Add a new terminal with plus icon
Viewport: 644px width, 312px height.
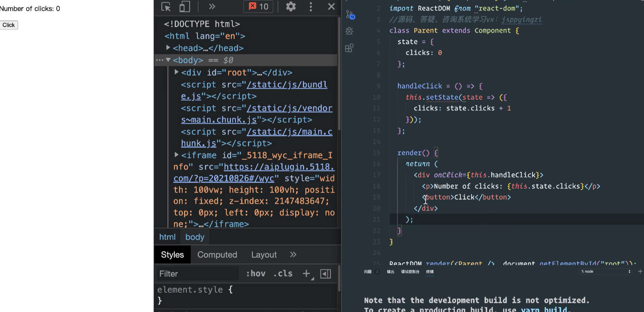[640, 271]
